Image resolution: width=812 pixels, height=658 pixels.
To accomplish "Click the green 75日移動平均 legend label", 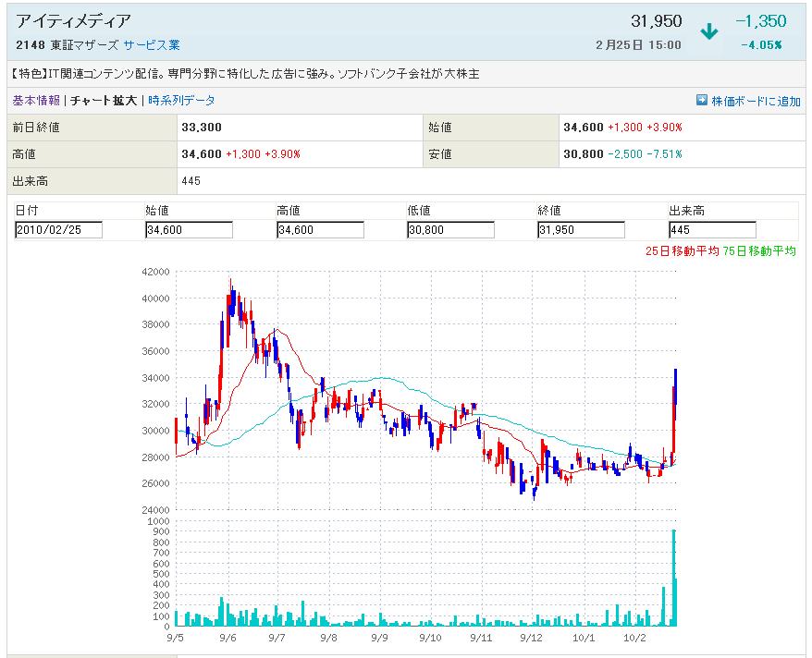I will (x=759, y=251).
